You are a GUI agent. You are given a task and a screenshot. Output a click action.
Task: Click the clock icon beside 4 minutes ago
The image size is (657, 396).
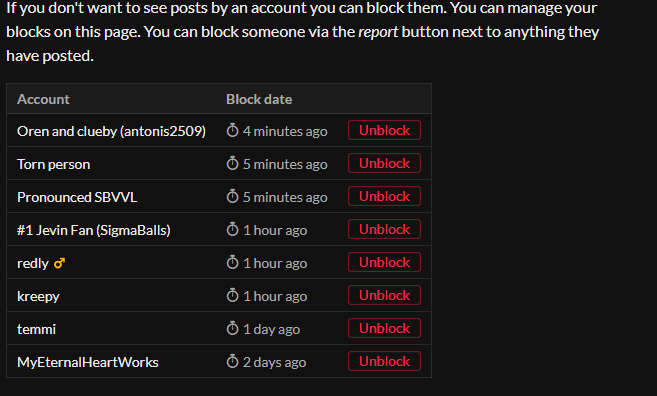[x=233, y=130]
